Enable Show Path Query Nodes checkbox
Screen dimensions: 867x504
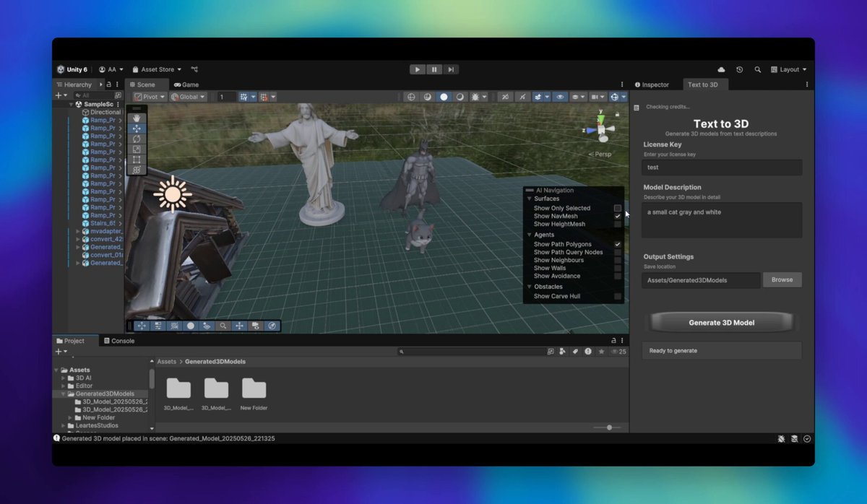tap(618, 252)
